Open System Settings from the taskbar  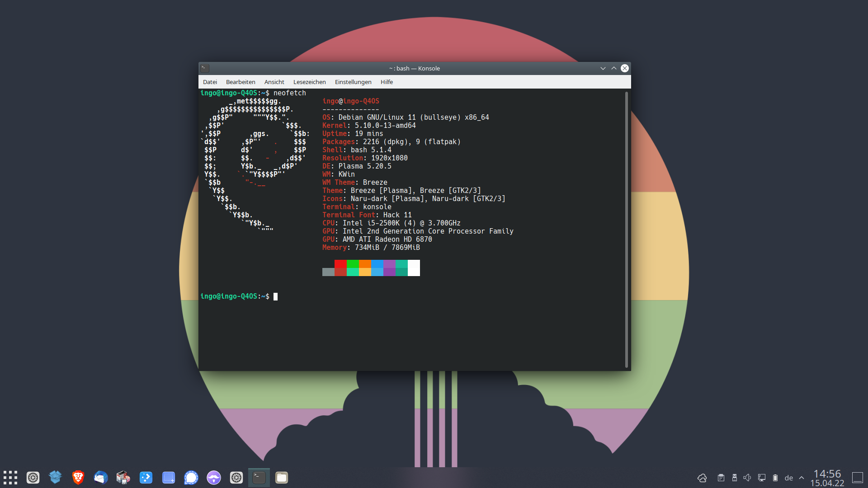point(33,477)
